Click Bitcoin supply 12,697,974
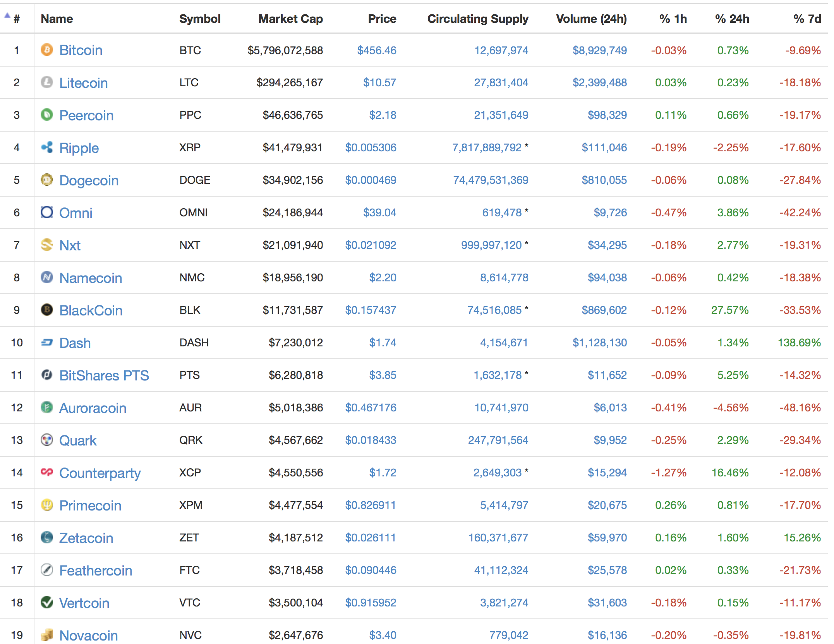This screenshot has width=834, height=644. pos(501,50)
